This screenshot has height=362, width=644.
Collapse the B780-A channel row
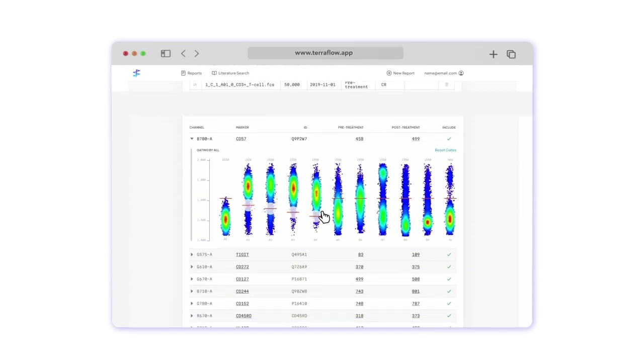(192, 139)
